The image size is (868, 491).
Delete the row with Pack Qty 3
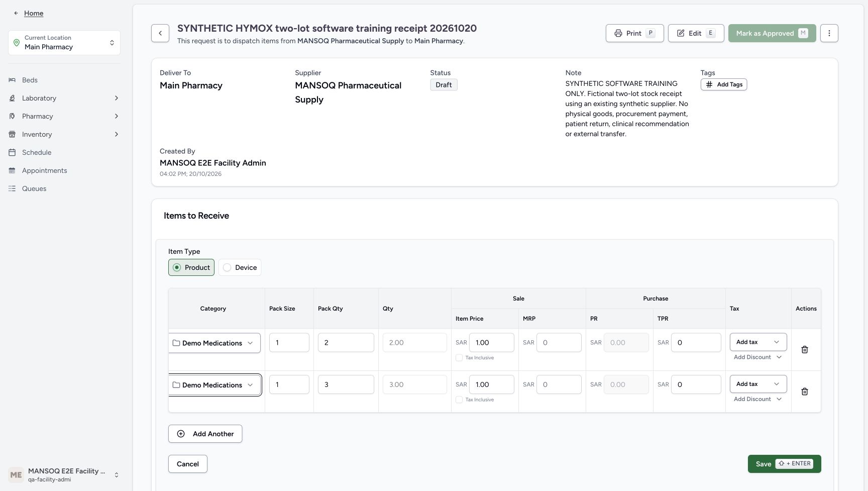point(804,391)
